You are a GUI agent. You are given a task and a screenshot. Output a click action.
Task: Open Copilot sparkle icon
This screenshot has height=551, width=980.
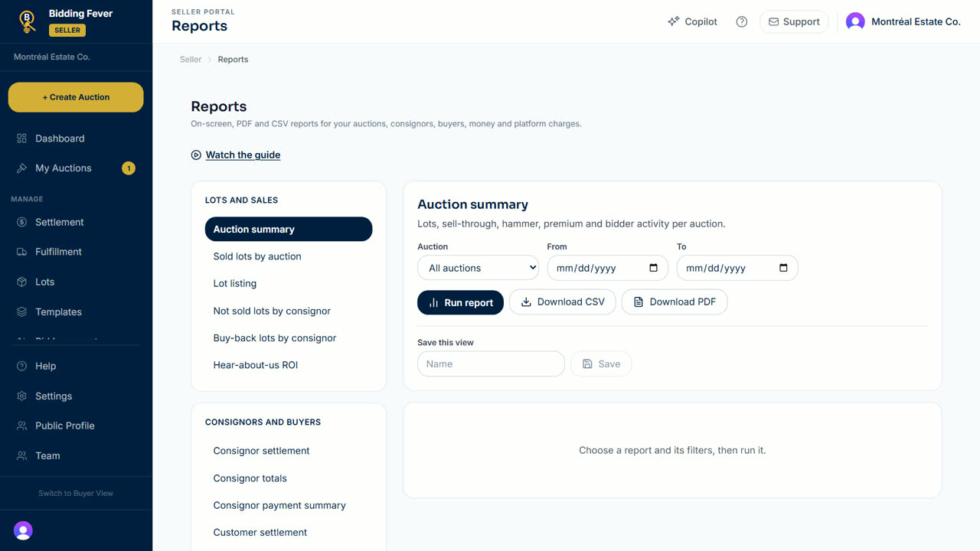tap(674, 21)
